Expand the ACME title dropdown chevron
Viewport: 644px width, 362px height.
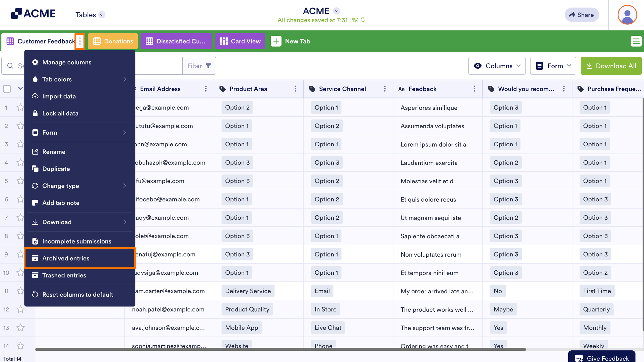[336, 11]
